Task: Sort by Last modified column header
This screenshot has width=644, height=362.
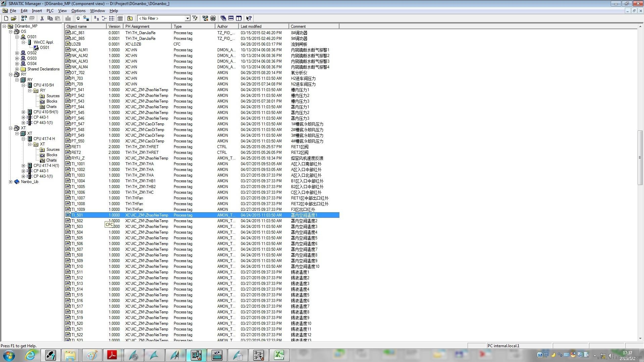Action: pos(264,26)
